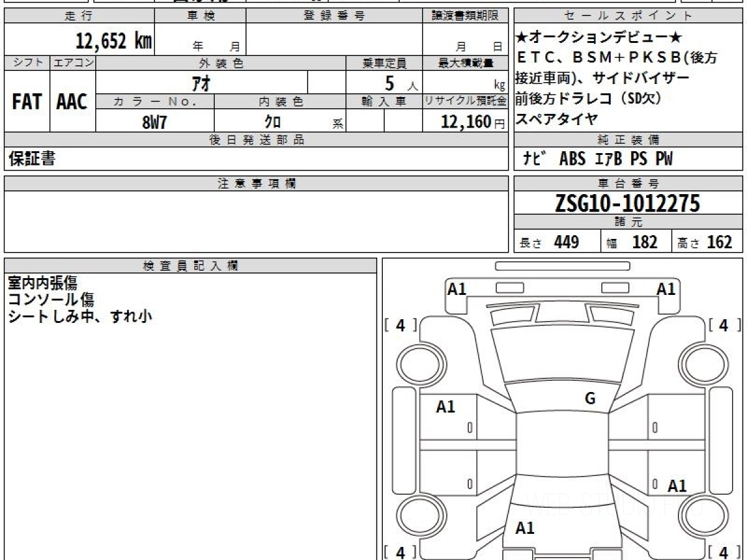This screenshot has height=560, width=747.
Task: Click the 車台番号 header
Action: (x=629, y=184)
